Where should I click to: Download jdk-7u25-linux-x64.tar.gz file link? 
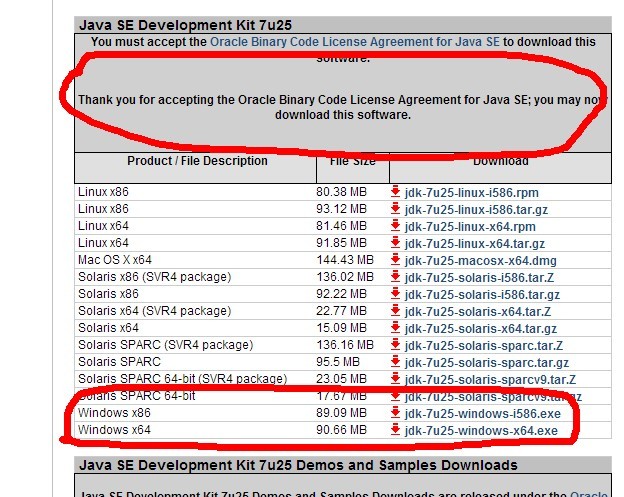475,244
